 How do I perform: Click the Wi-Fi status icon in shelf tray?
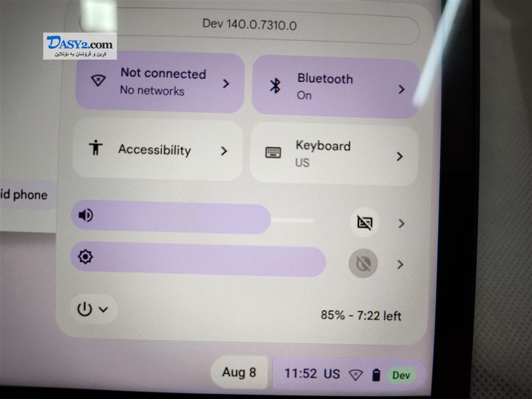pyautogui.click(x=355, y=375)
